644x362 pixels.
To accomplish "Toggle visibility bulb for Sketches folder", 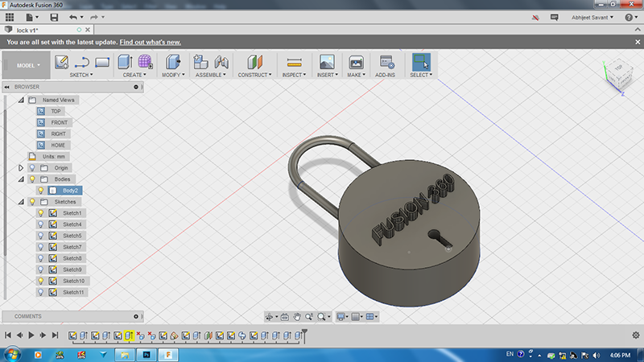I will [x=32, y=202].
